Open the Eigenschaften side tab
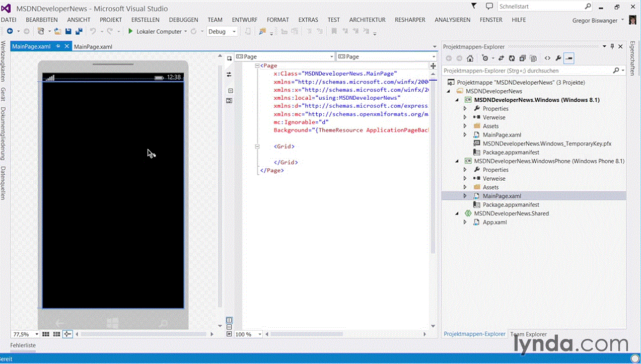The width and height of the screenshot is (641, 364). [x=632, y=58]
